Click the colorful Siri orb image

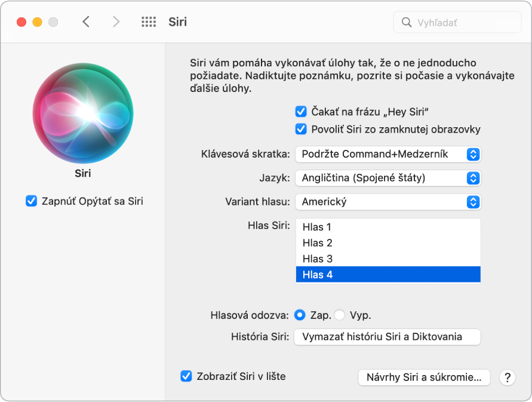(x=83, y=112)
